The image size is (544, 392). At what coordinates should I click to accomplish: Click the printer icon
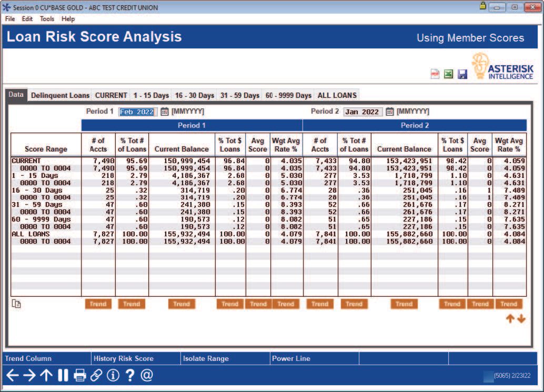[x=80, y=375]
